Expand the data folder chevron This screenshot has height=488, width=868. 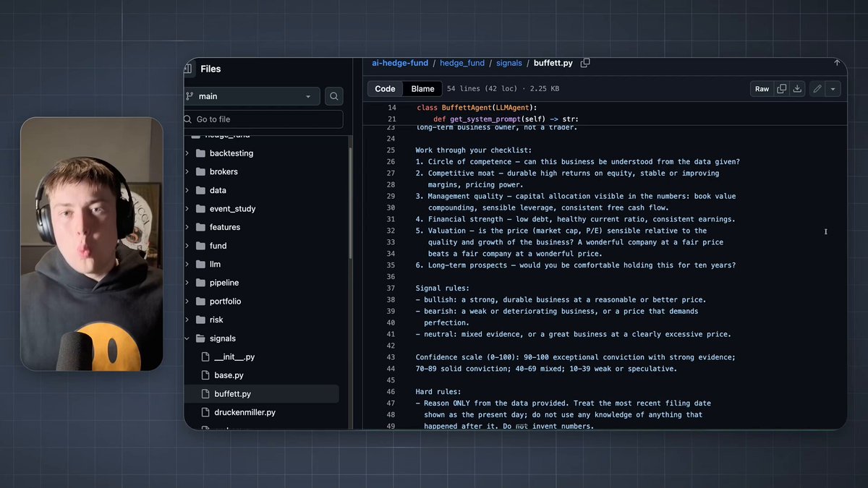pos(187,190)
